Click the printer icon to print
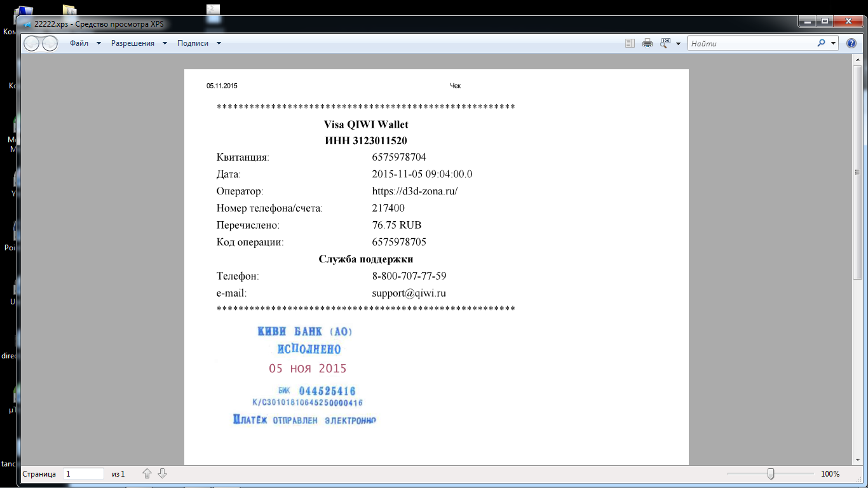 click(648, 43)
